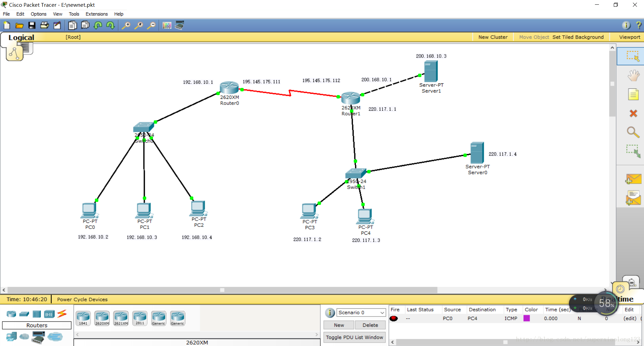Open the Custom Devices dialog icon
Screen dimensions: 644x346
179,25
